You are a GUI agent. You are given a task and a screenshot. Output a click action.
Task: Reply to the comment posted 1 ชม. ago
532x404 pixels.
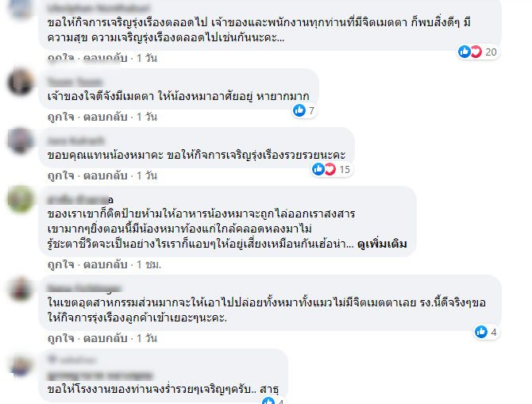click(x=105, y=264)
